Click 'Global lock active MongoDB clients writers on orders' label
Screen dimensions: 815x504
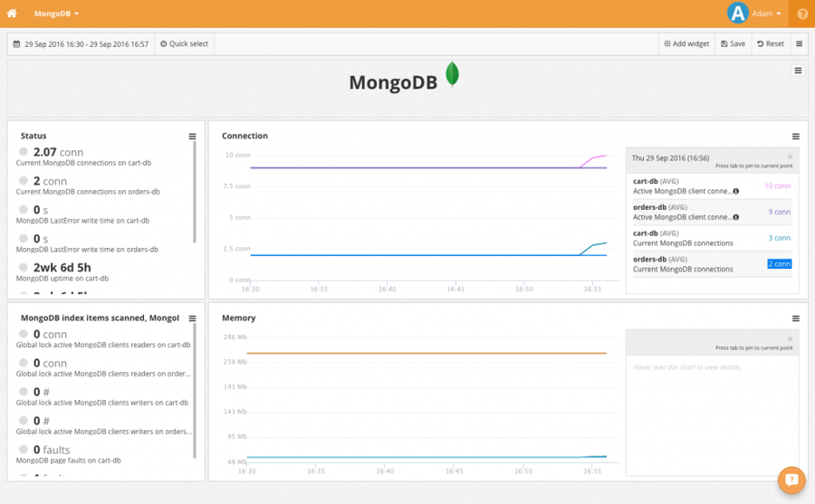click(104, 432)
